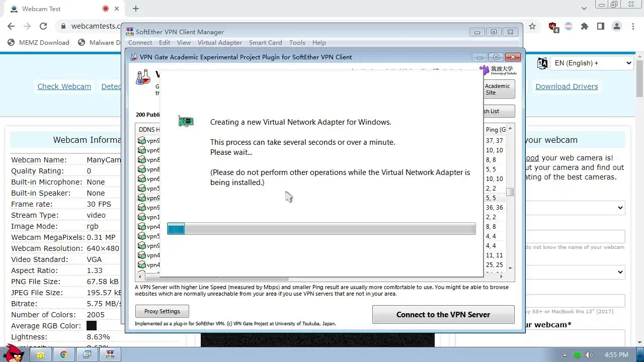
Task: Reload the webcamtests page
Action: click(43, 26)
